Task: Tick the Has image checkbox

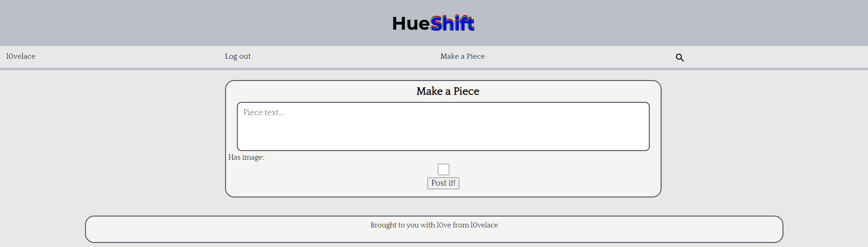Action: pos(443,169)
